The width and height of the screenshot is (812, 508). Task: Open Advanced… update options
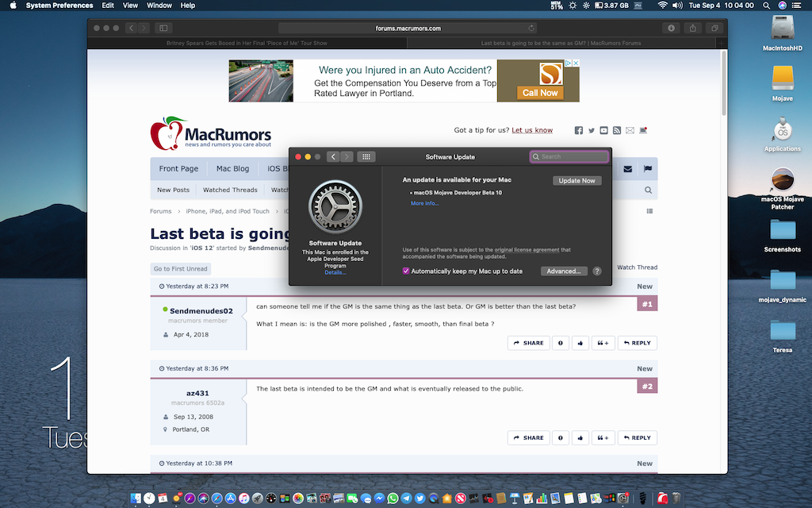564,271
